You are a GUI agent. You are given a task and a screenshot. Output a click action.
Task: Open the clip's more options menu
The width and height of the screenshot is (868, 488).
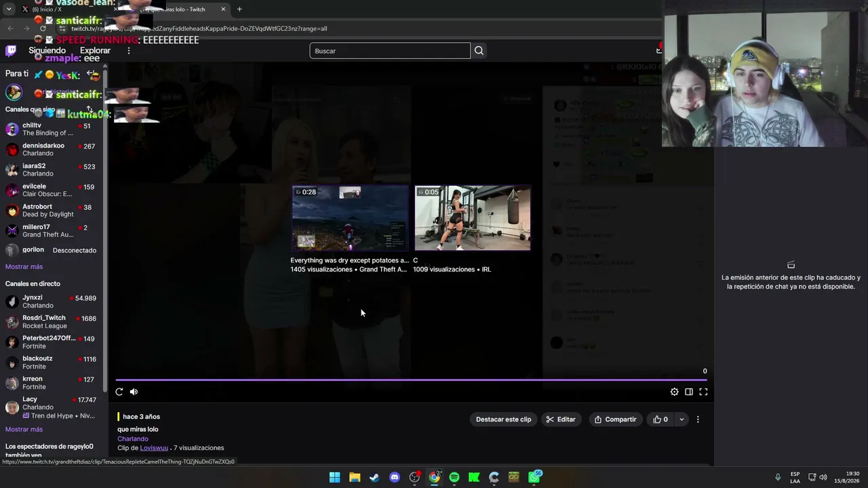(x=698, y=420)
